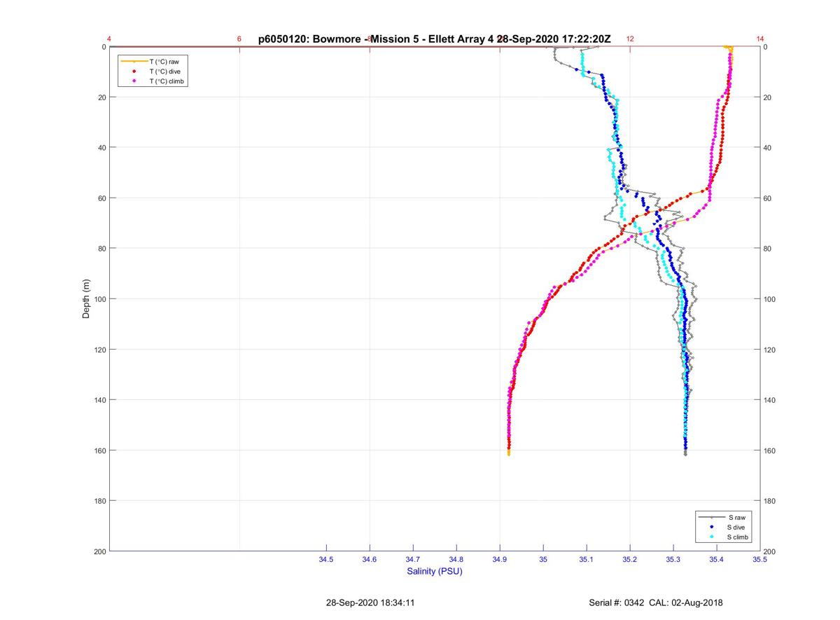Click salinity tick label 35
This screenshot has height=620, width=840.
[543, 560]
